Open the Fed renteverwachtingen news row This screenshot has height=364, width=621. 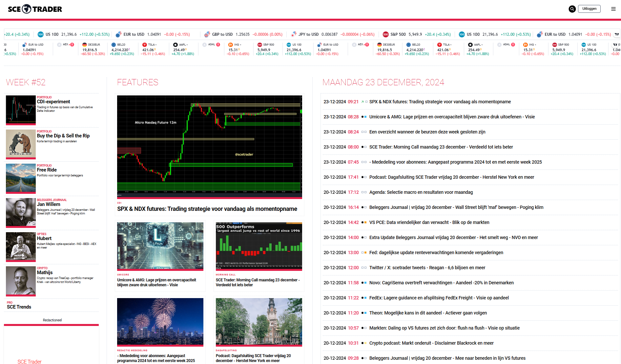coord(470,253)
